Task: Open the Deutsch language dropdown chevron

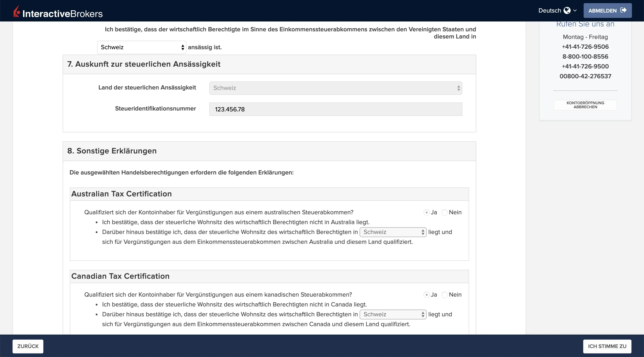Action: [575, 11]
